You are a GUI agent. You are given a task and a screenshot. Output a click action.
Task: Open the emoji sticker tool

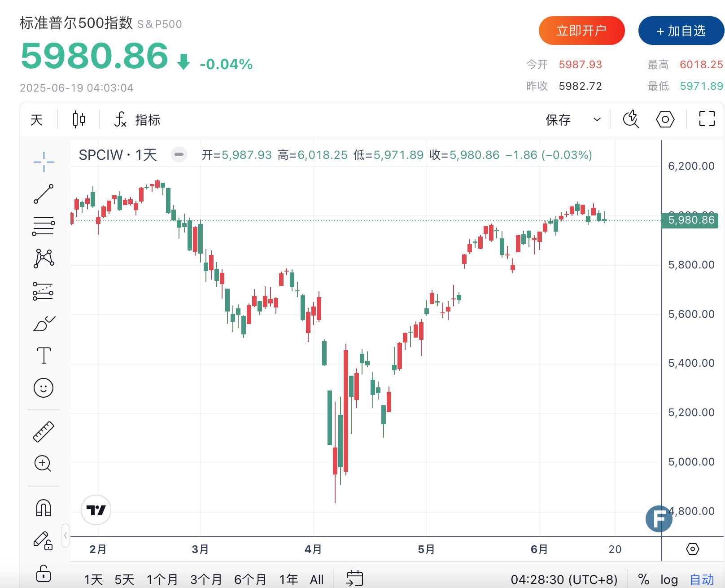[x=44, y=388]
